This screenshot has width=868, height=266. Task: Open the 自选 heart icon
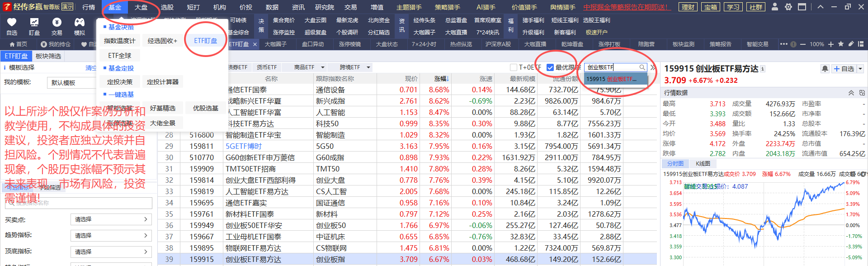pyautogui.click(x=12, y=22)
